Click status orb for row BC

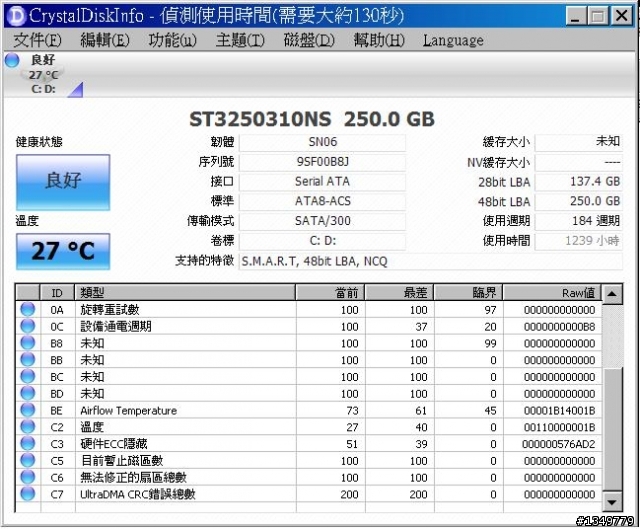[28, 376]
